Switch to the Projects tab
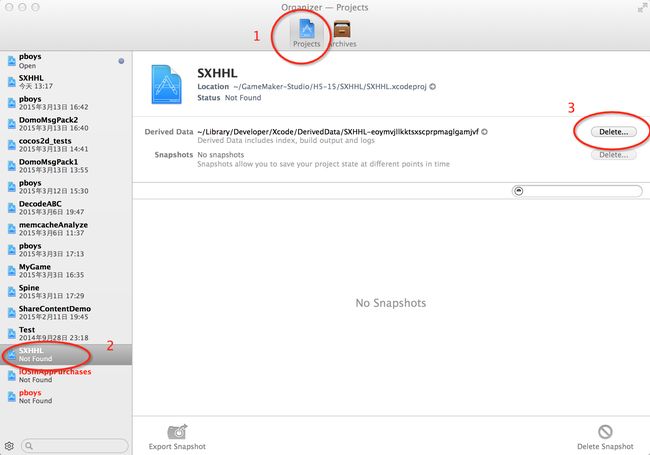The width and height of the screenshot is (650, 455). [306, 33]
